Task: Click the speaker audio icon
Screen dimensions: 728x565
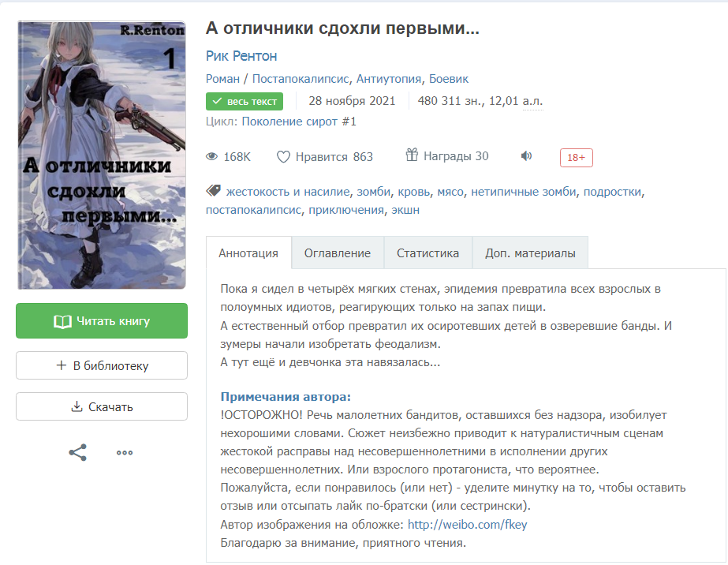Action: pyautogui.click(x=526, y=156)
